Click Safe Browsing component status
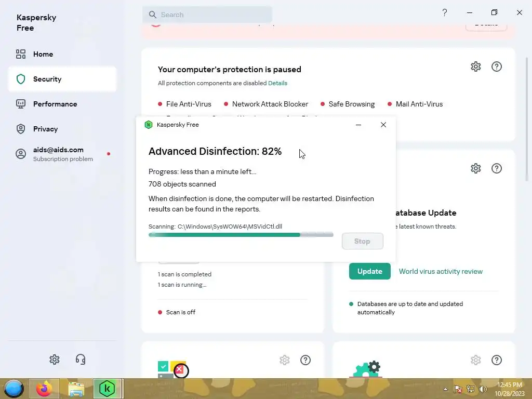This screenshot has height=399, width=532. coord(348,104)
